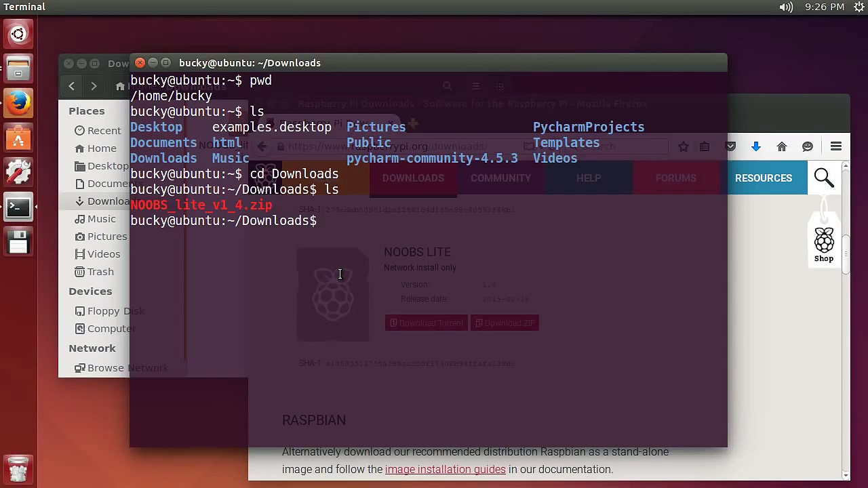
Task: Click the Recent clock icon in sidebar
Action: tap(80, 131)
